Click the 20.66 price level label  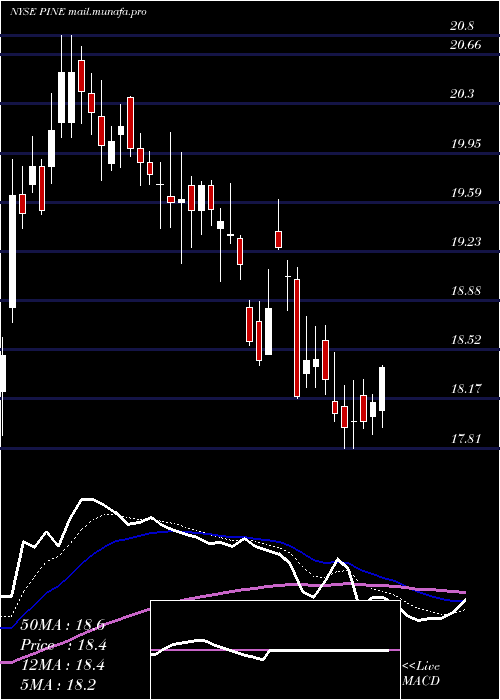[466, 45]
